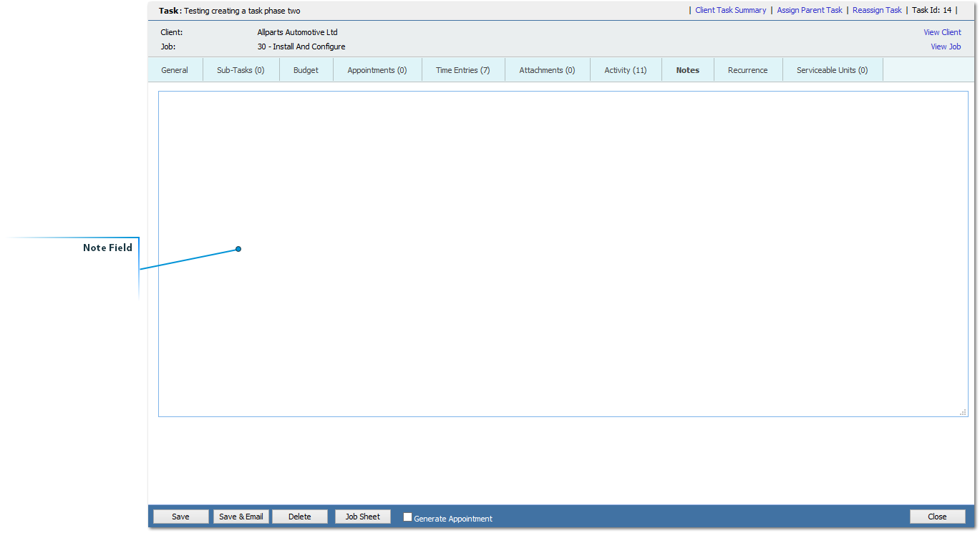Click the Reassign Task link
Screen dimensions: 980x533
[877, 10]
